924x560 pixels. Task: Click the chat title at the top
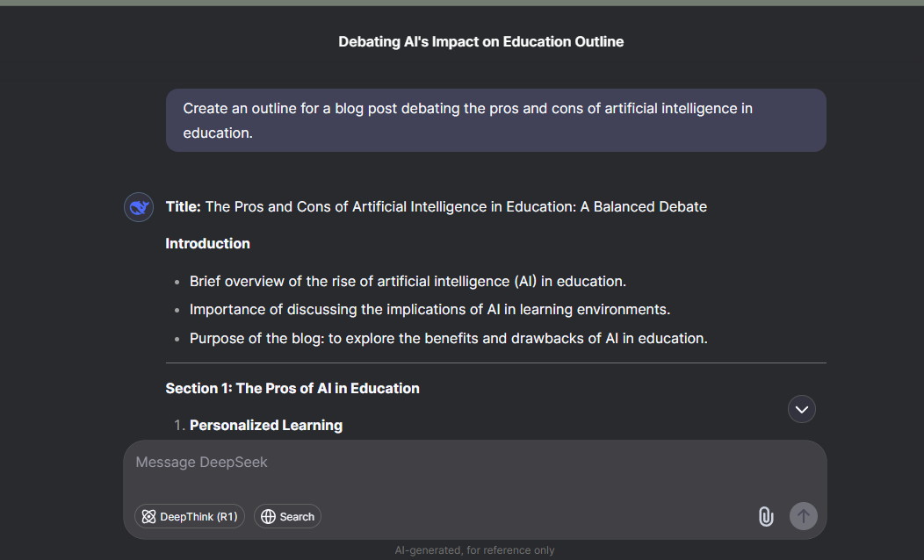click(x=480, y=41)
